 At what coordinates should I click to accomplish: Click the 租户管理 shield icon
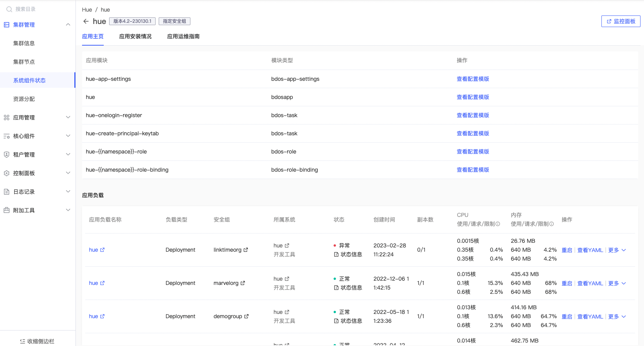tap(7, 155)
